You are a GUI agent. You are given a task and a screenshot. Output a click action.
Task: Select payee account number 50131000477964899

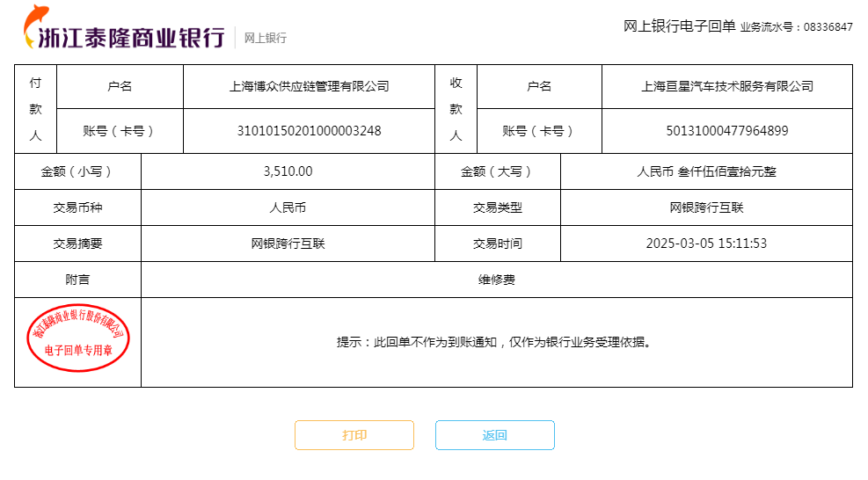(726, 131)
